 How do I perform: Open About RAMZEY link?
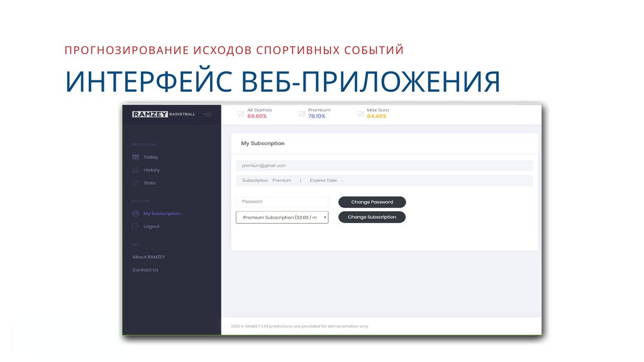click(148, 257)
